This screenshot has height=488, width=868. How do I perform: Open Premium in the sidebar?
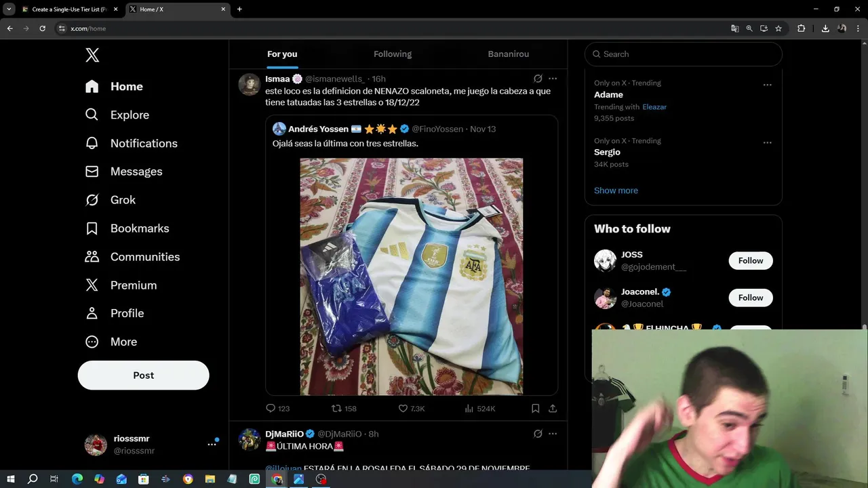121,285
